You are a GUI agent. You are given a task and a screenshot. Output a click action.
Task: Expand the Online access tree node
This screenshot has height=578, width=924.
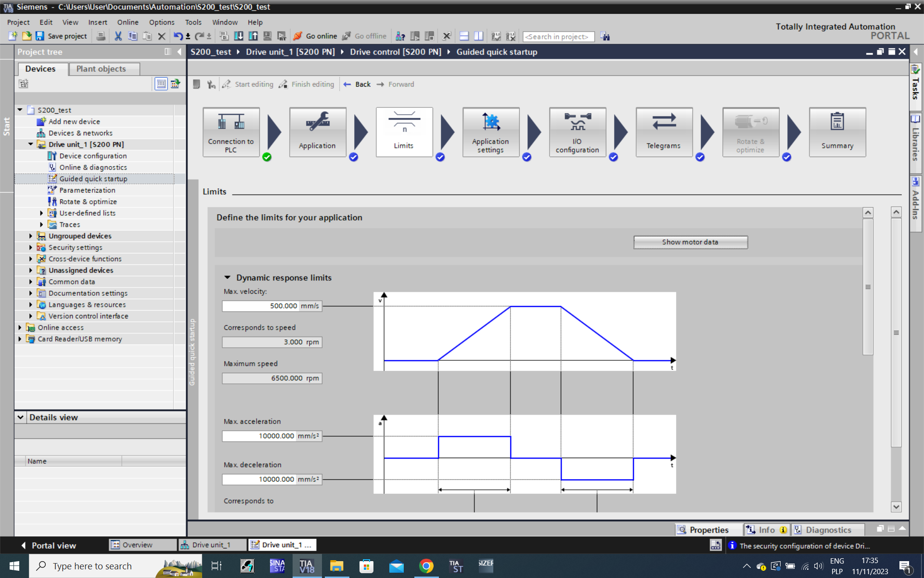(x=20, y=328)
